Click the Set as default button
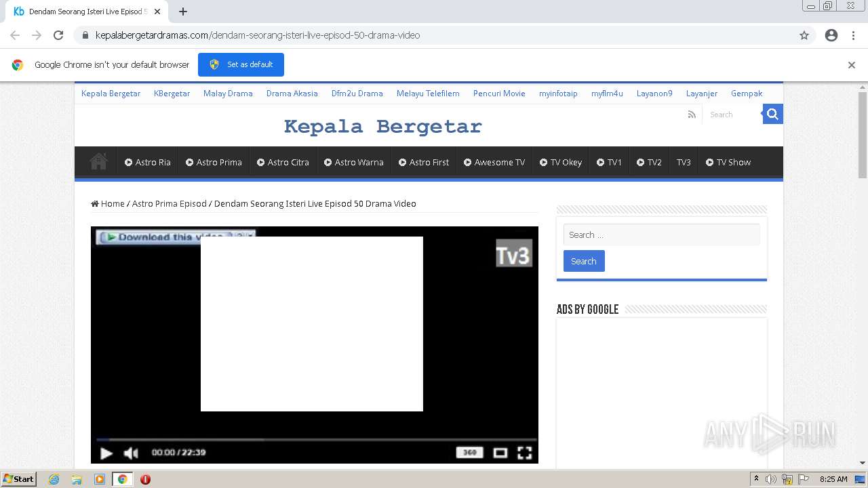This screenshot has width=868, height=488. [x=241, y=64]
